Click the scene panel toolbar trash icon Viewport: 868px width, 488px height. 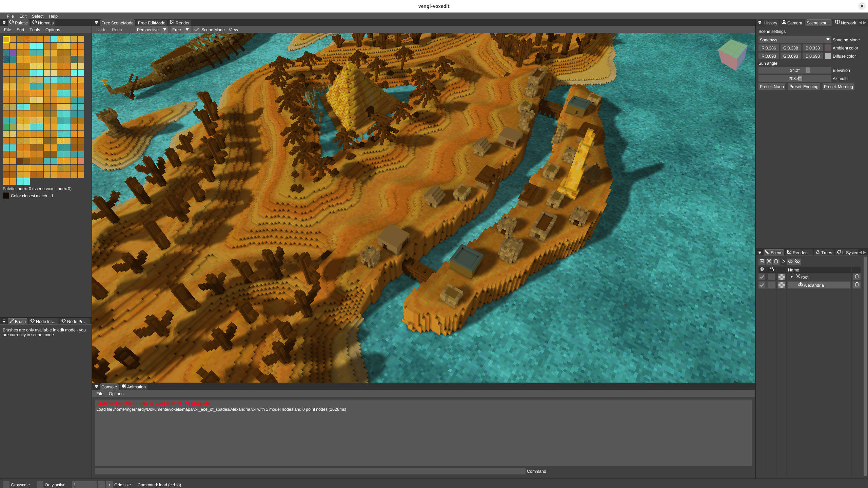pyautogui.click(x=776, y=261)
